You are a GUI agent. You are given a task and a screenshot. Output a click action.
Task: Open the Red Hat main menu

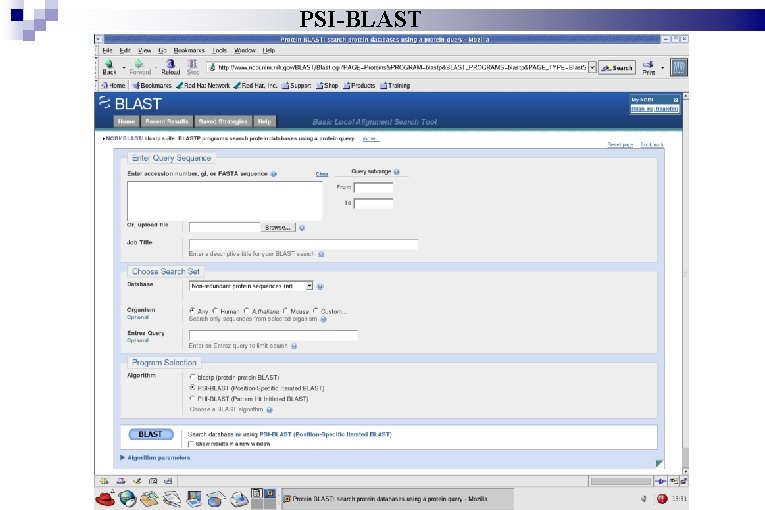tap(105, 498)
